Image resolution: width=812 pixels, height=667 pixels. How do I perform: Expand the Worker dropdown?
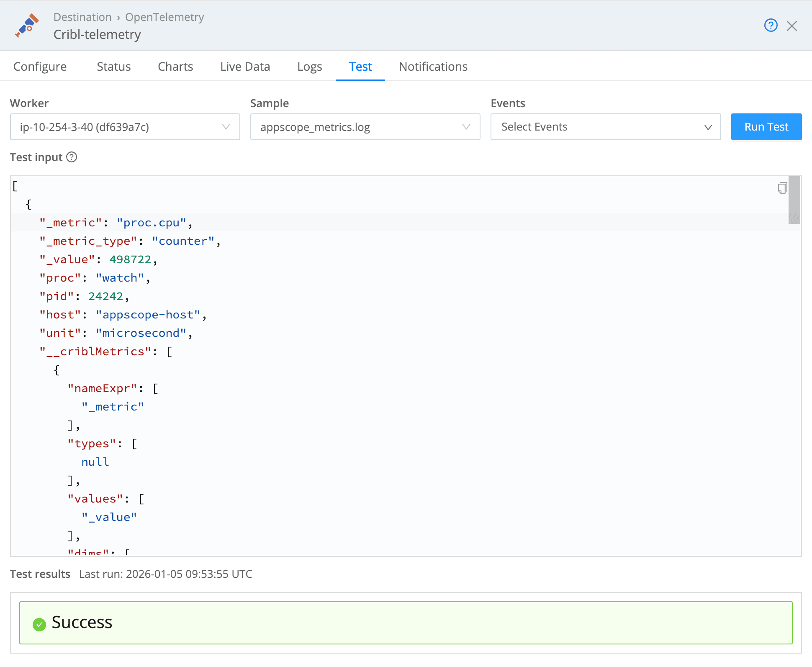(125, 127)
